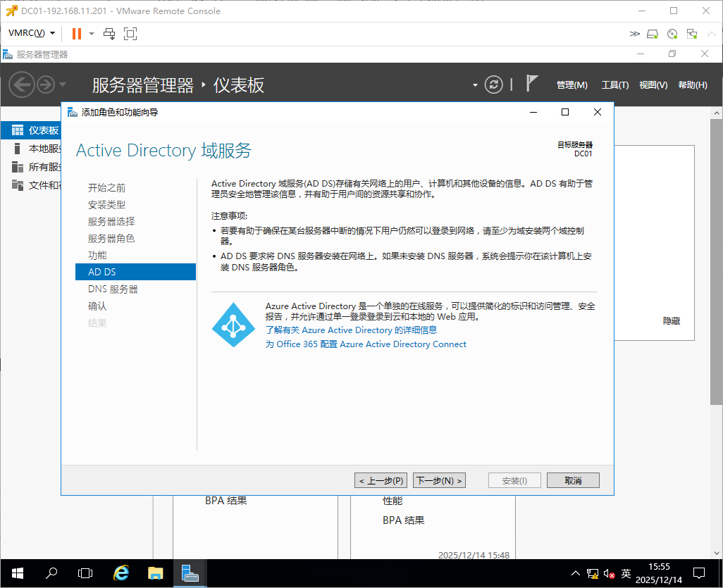Click the network status tray icon
The height and width of the screenshot is (588, 723).
coord(593,574)
